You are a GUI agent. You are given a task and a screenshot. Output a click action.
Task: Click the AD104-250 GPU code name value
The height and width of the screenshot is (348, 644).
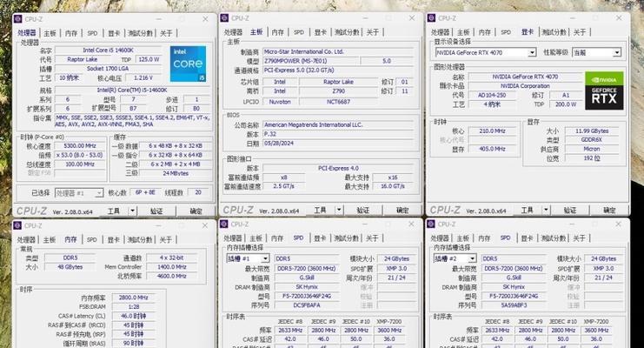click(492, 95)
